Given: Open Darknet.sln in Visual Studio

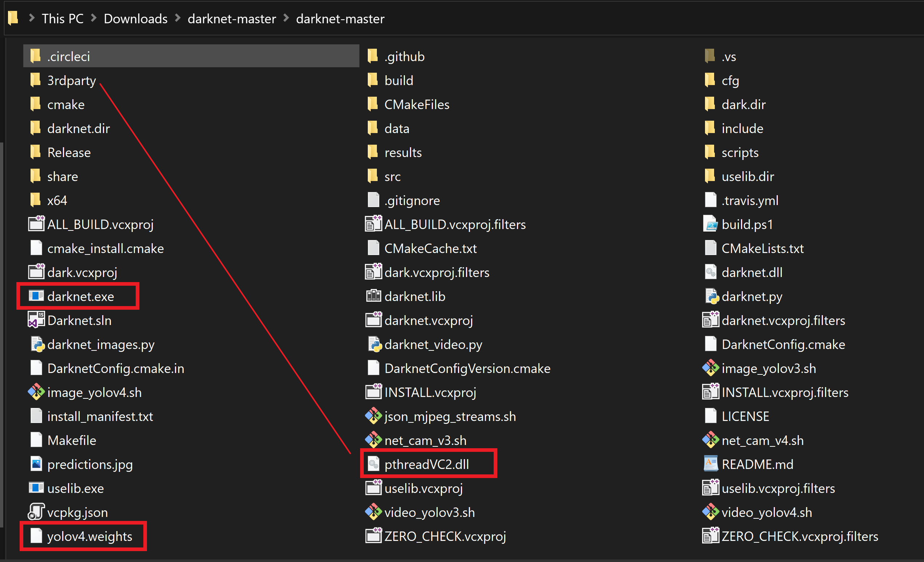Looking at the screenshot, I should click(x=79, y=320).
